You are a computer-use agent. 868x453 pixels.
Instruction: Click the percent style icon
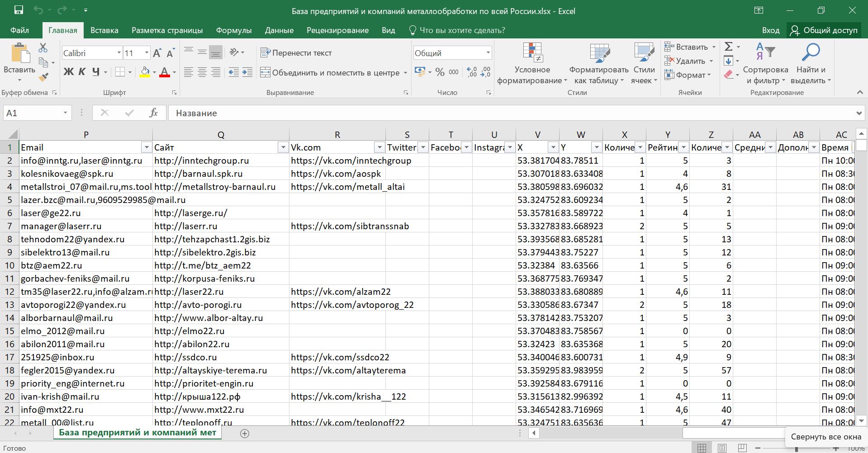(440, 72)
